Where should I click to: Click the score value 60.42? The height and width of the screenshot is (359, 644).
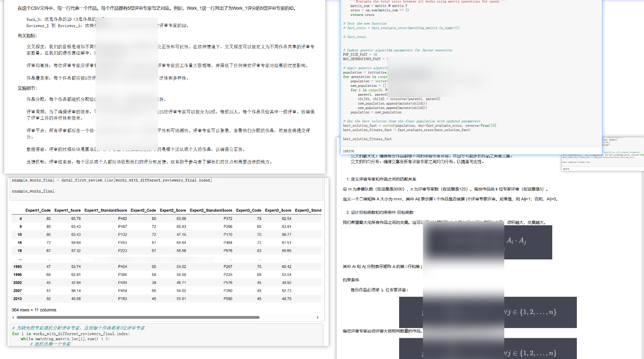287,267
